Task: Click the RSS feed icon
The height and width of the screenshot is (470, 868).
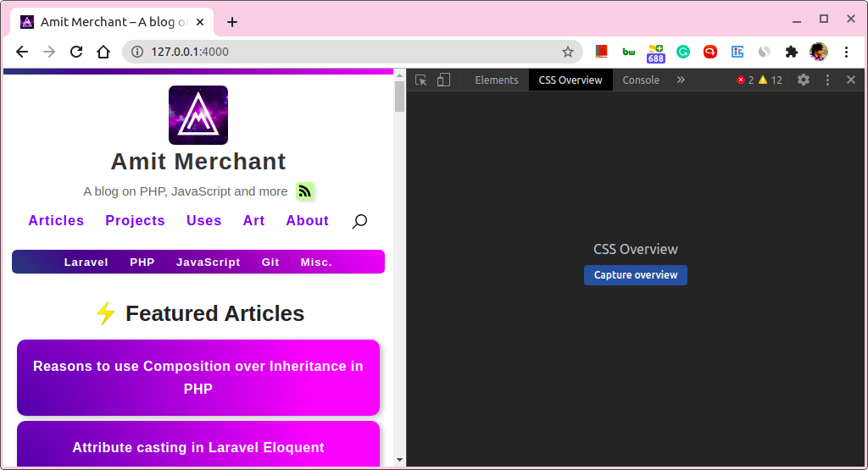Action: point(304,191)
